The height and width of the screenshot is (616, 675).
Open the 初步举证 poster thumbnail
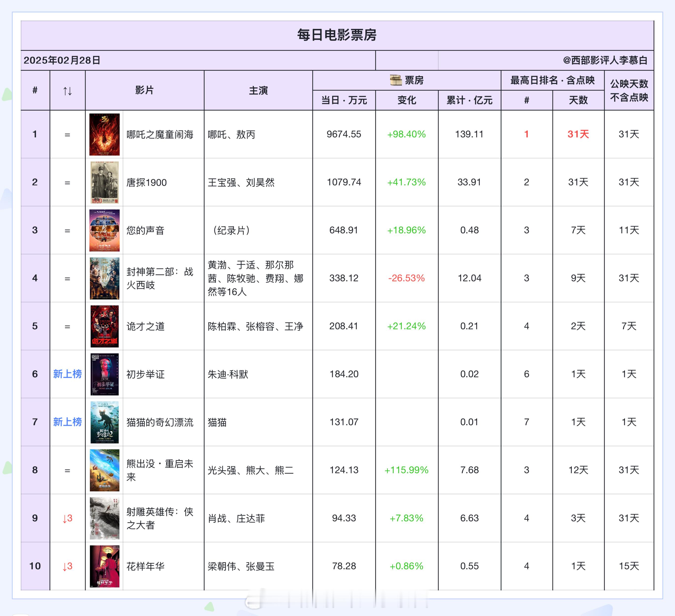coord(104,374)
